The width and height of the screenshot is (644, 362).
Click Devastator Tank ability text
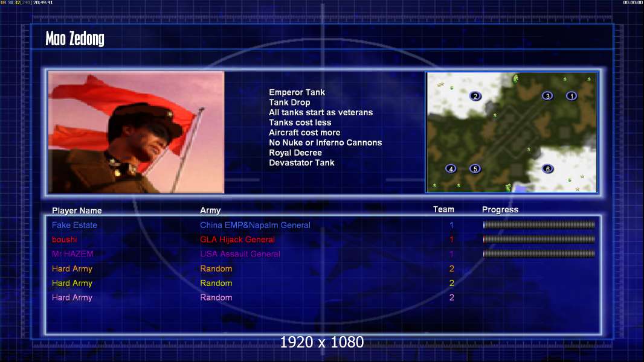tap(301, 163)
